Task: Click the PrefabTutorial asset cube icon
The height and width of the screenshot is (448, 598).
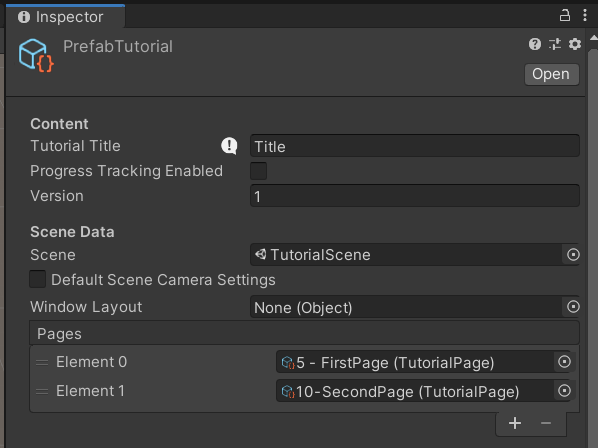Action: click(36, 55)
